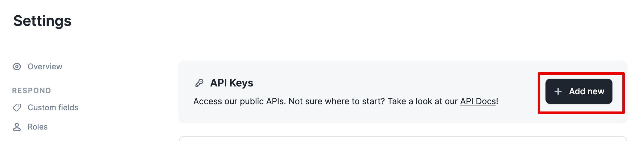Click the API Keys section heading
This screenshot has height=141, width=644.
tap(232, 83)
